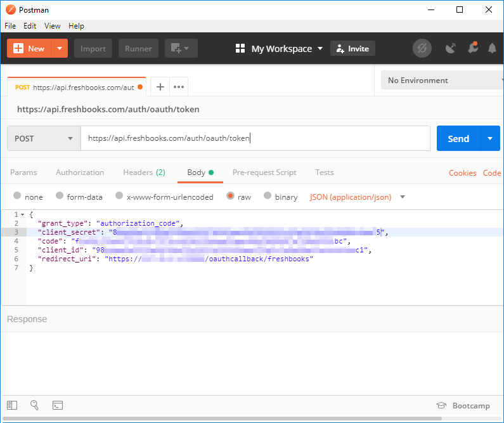Screen dimensions: 504x423
Task: Click the "code" key on line 4
Action: 50,241
